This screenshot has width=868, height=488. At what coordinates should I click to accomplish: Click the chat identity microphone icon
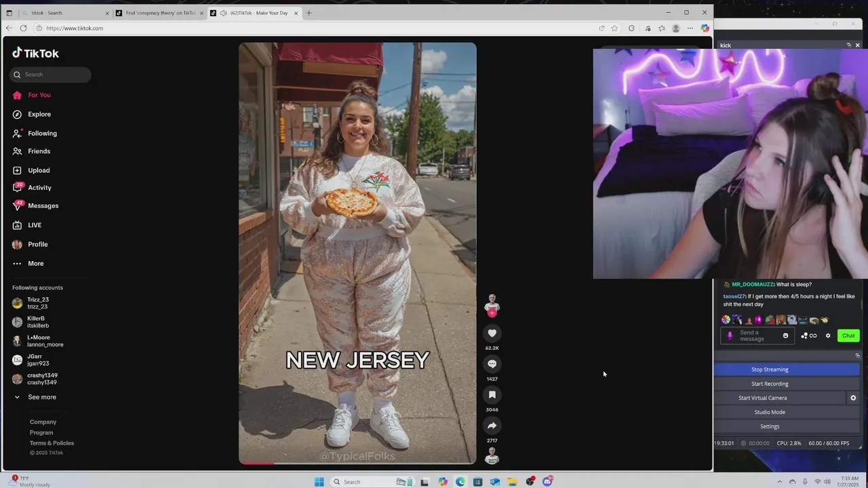pos(730,335)
